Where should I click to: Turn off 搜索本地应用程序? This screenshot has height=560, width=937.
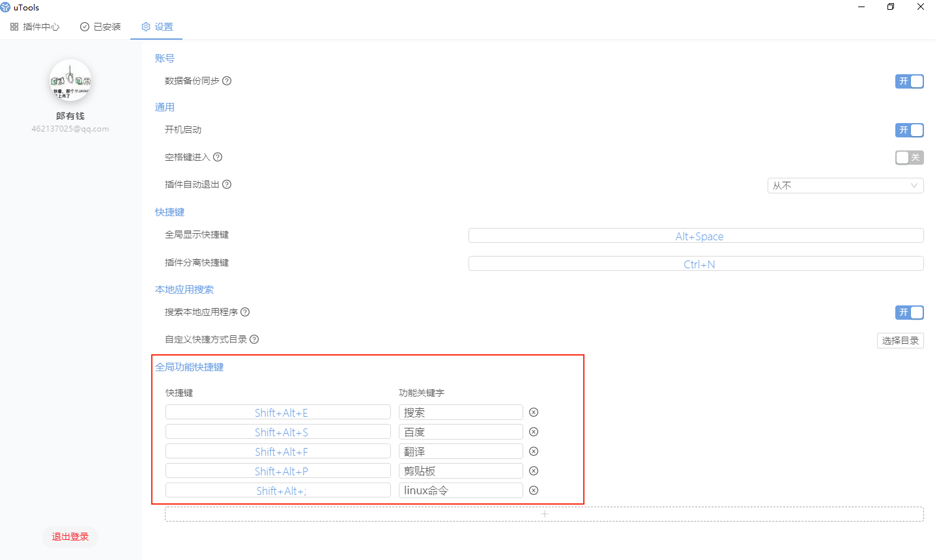(x=910, y=313)
